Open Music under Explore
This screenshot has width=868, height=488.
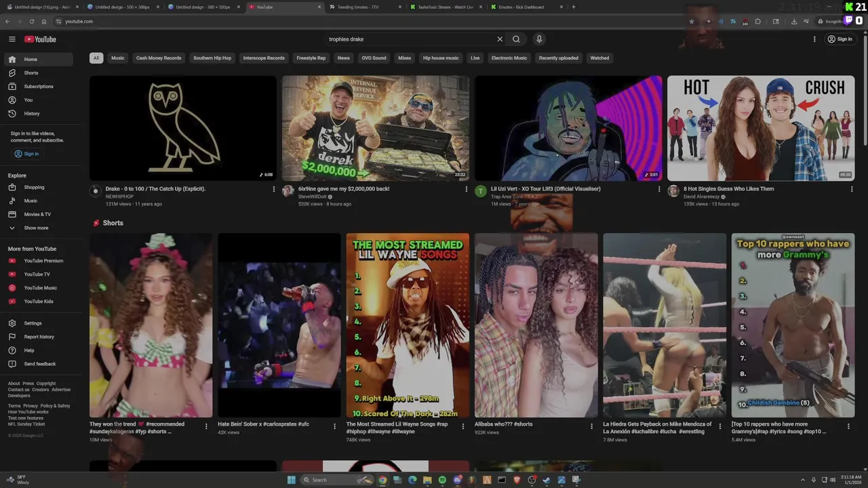[x=39, y=201]
